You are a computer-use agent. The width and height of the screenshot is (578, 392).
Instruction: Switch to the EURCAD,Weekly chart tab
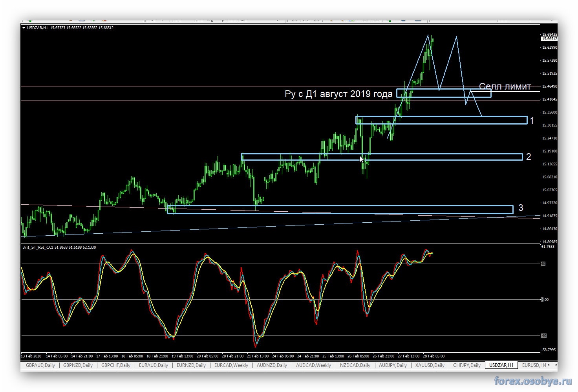(231, 365)
